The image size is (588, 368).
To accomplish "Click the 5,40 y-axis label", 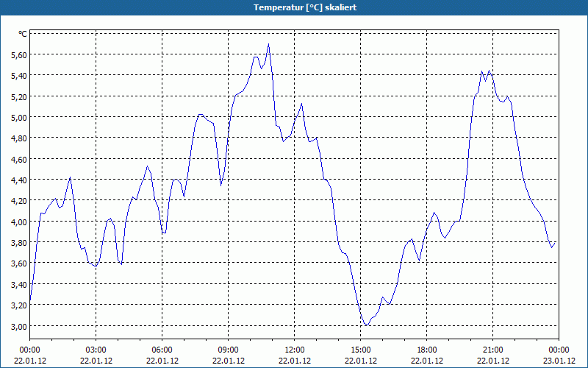I will (20, 76).
